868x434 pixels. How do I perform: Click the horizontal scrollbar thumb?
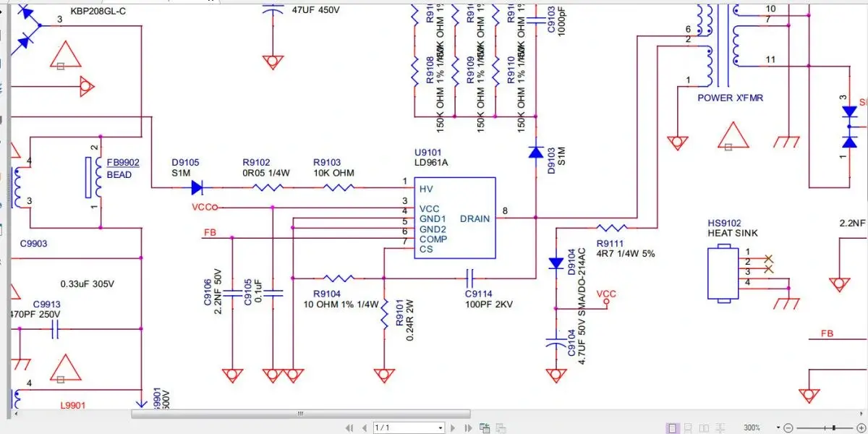[300, 414]
